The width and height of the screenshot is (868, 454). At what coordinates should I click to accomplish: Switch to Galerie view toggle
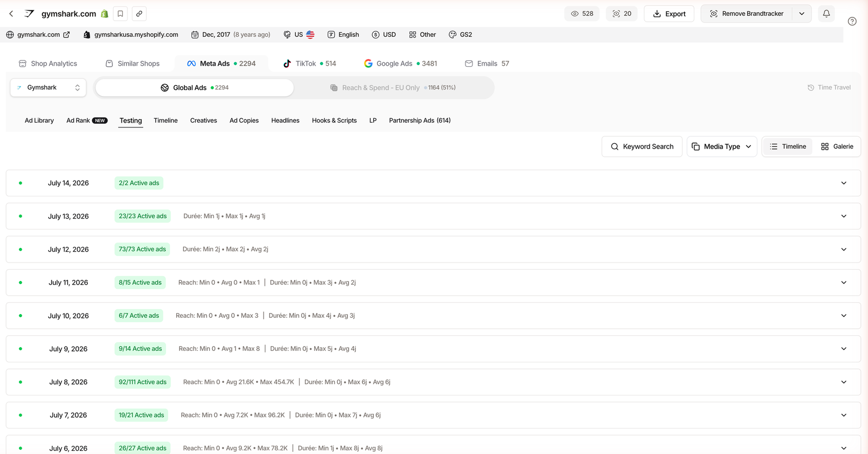[x=837, y=146]
